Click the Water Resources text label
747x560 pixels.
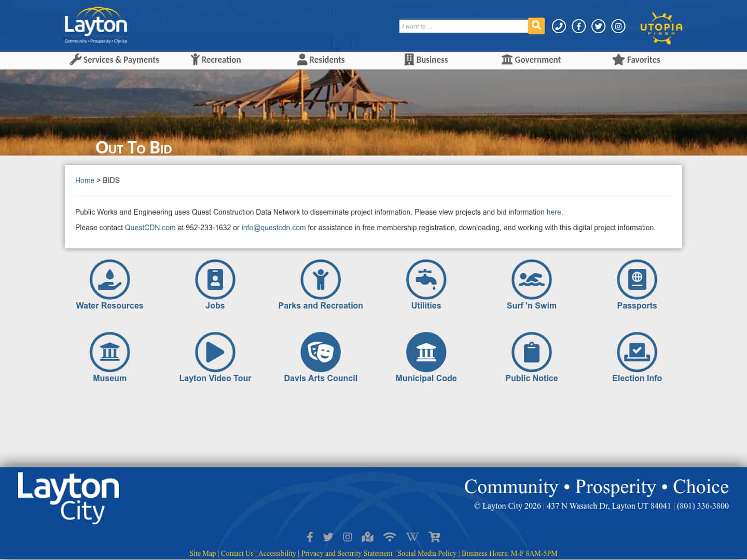(x=109, y=305)
